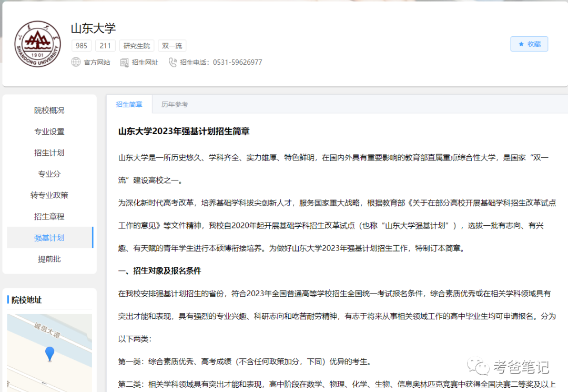Click the globe icon beside 官方网站
Viewport: 568px width, 392px height.
[76, 62]
